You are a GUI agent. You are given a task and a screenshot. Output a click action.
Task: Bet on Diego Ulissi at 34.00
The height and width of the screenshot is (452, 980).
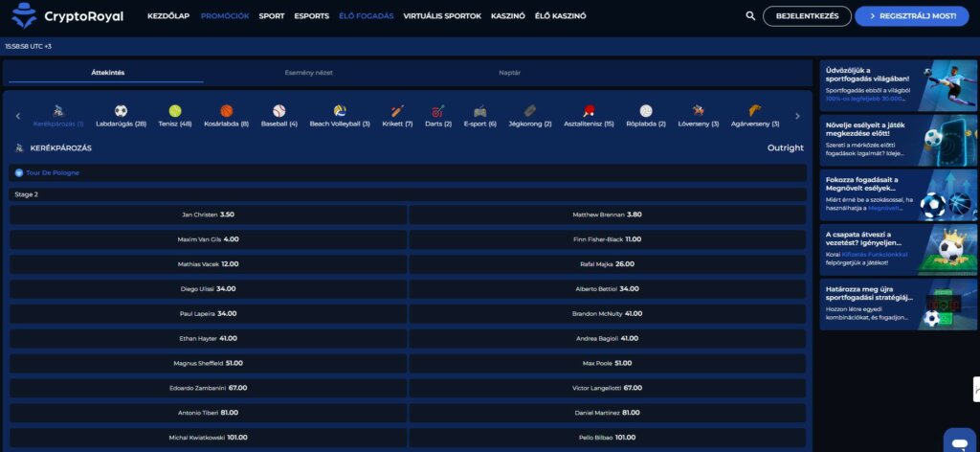208,289
